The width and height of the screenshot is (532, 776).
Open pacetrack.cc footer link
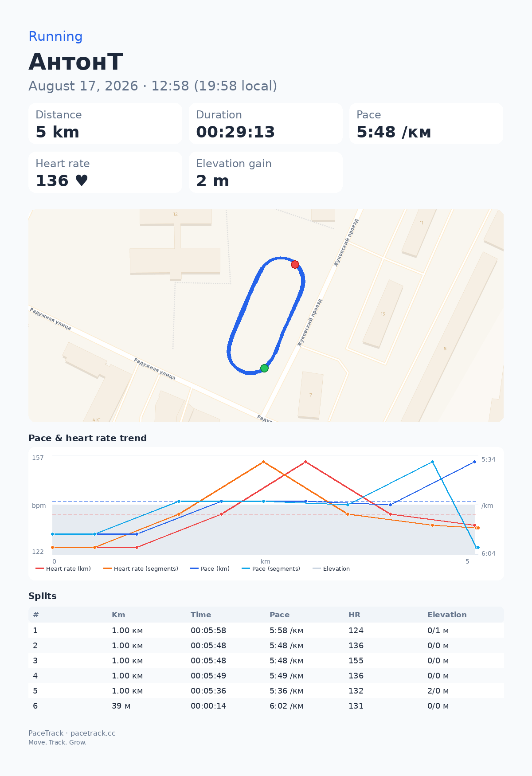pos(93,733)
